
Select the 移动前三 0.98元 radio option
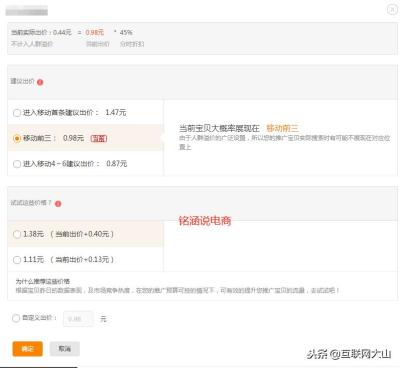point(17,138)
